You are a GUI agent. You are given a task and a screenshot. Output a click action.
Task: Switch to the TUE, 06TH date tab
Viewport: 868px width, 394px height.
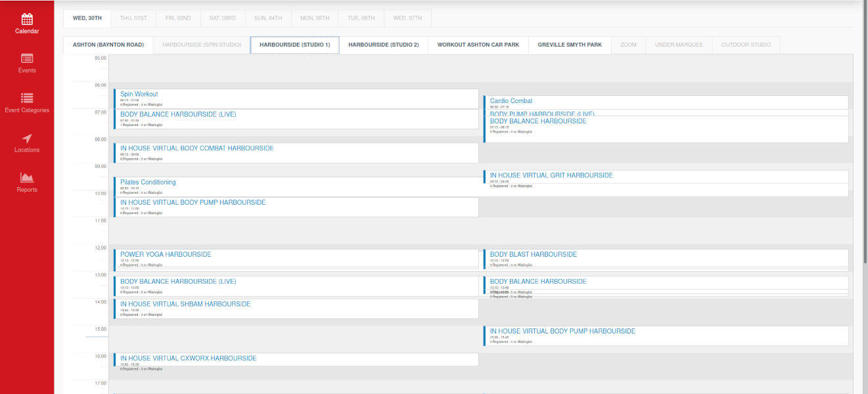pyautogui.click(x=361, y=18)
